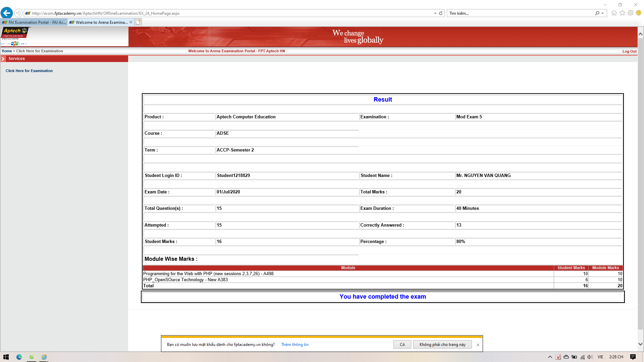The image size is (644, 362).
Task: Select Welcome to Arena Examination tab
Action: point(98,22)
